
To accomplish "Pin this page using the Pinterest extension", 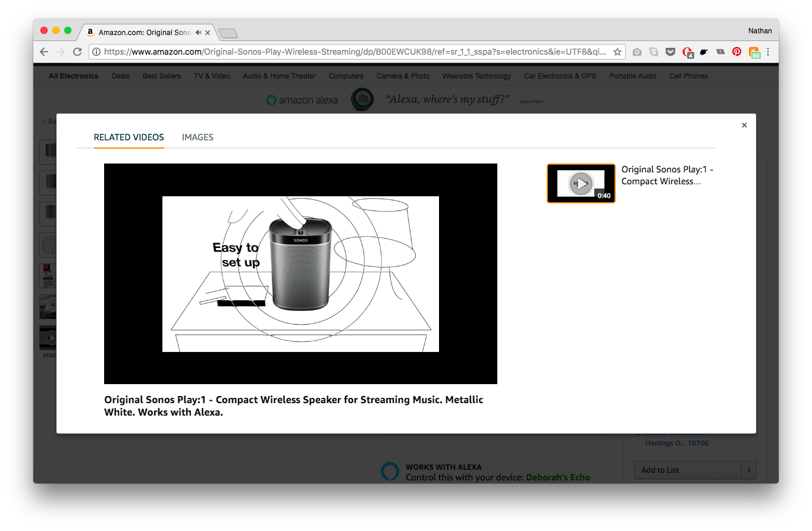I will point(737,52).
